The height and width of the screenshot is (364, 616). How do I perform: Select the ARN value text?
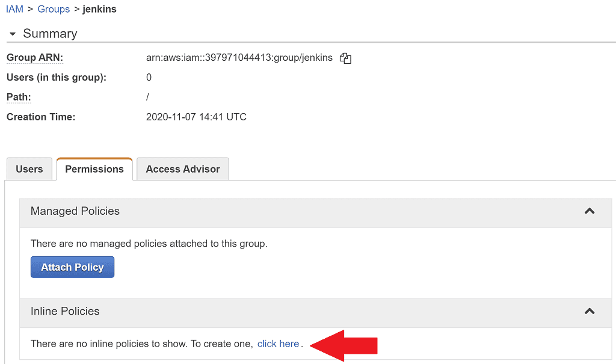tap(239, 57)
